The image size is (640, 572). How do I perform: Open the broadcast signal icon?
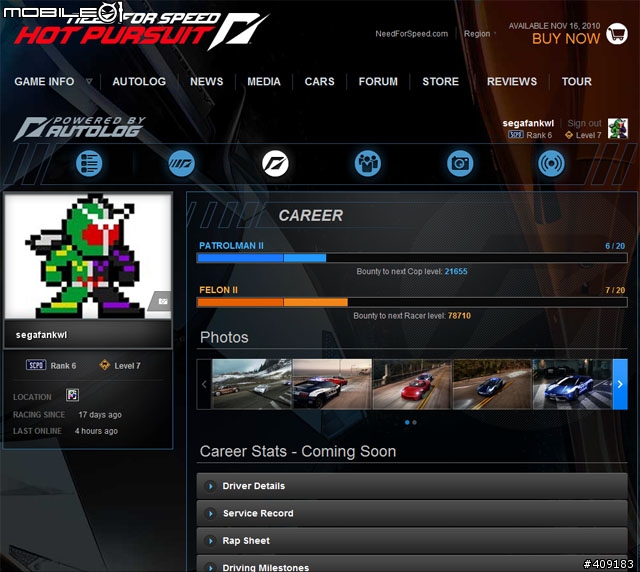pyautogui.click(x=551, y=163)
